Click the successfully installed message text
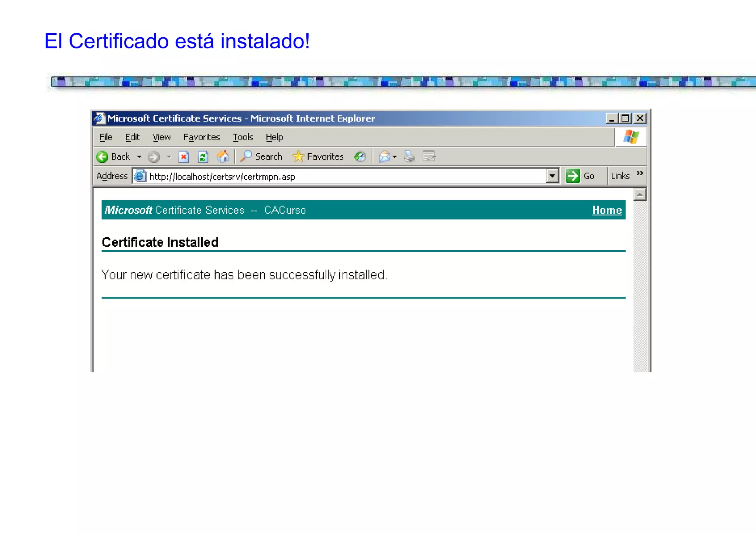 point(244,275)
